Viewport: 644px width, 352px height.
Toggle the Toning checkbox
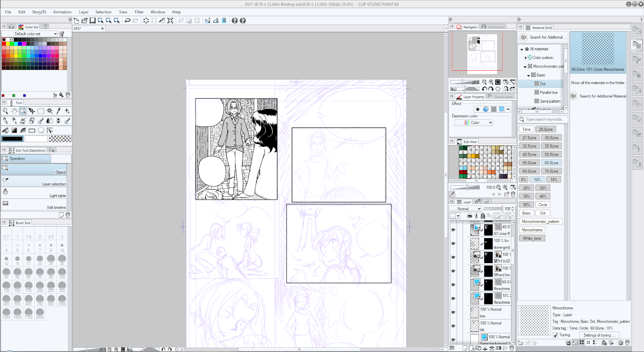(x=555, y=335)
